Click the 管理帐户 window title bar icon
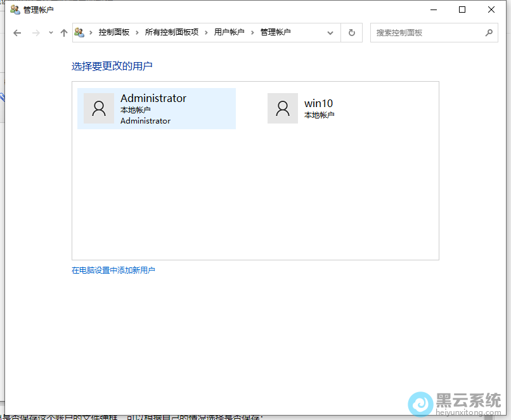Viewport: 511px width, 420px height. click(x=15, y=10)
